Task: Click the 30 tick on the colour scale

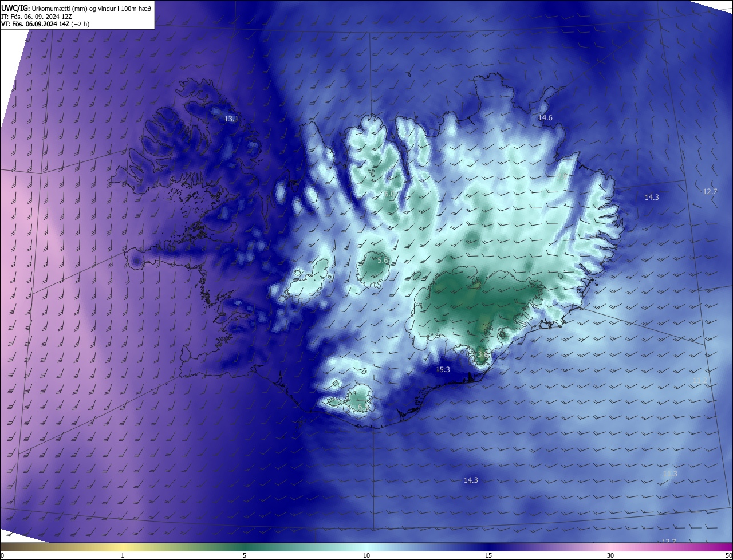Action: point(610,555)
